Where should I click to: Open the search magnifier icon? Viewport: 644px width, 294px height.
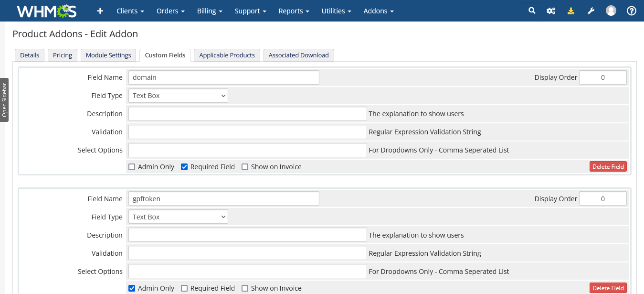tap(532, 11)
